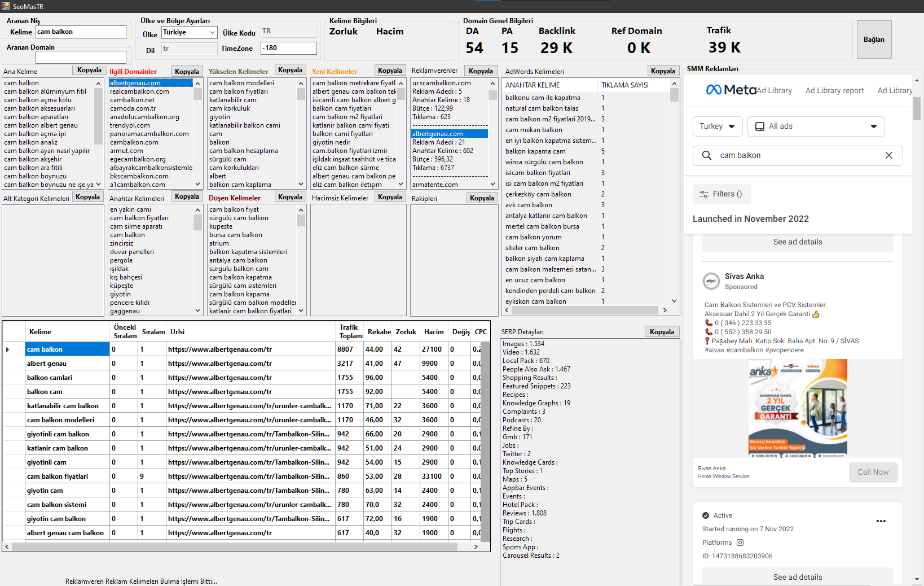924x586 pixels.
Task: Copy Yeni Kelimeler using its Kopyala button
Action: (390, 71)
